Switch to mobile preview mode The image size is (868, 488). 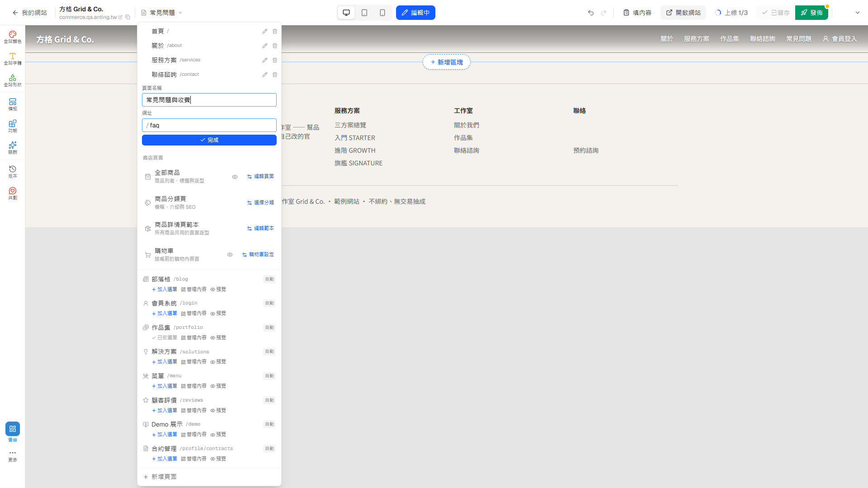click(x=382, y=13)
